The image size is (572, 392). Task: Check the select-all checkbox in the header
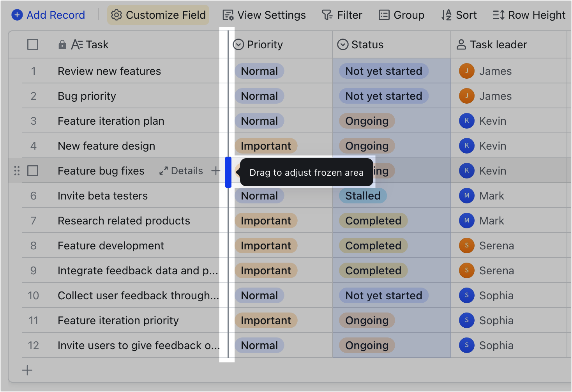click(33, 44)
